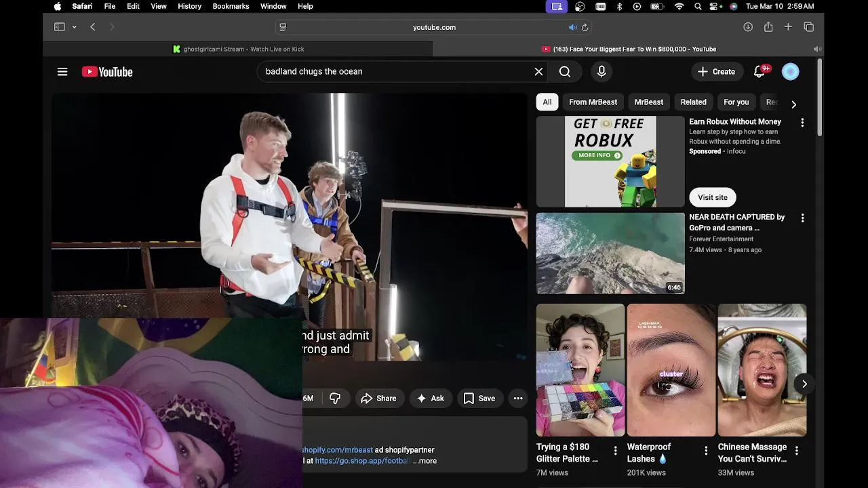Open Wi-Fi status in menu bar
The width and height of the screenshot is (868, 488).
click(x=679, y=6)
